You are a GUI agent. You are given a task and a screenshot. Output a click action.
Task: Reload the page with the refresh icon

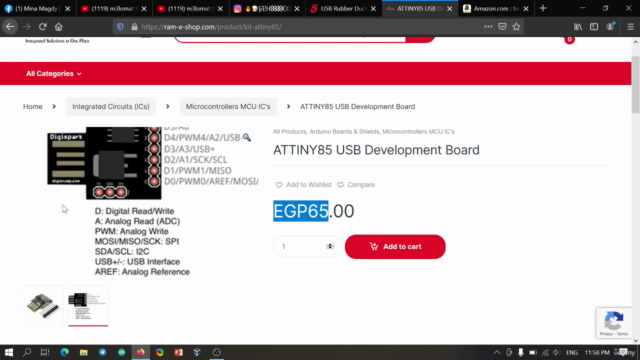(x=42, y=27)
